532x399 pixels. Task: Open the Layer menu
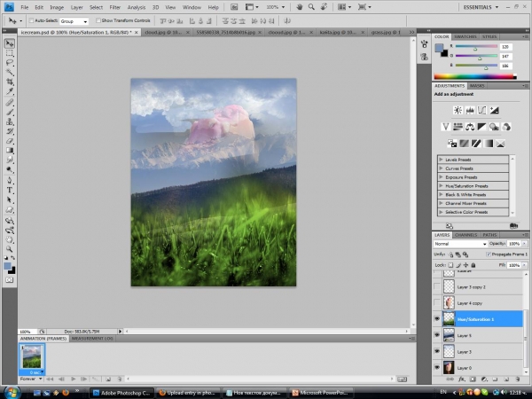coord(76,7)
